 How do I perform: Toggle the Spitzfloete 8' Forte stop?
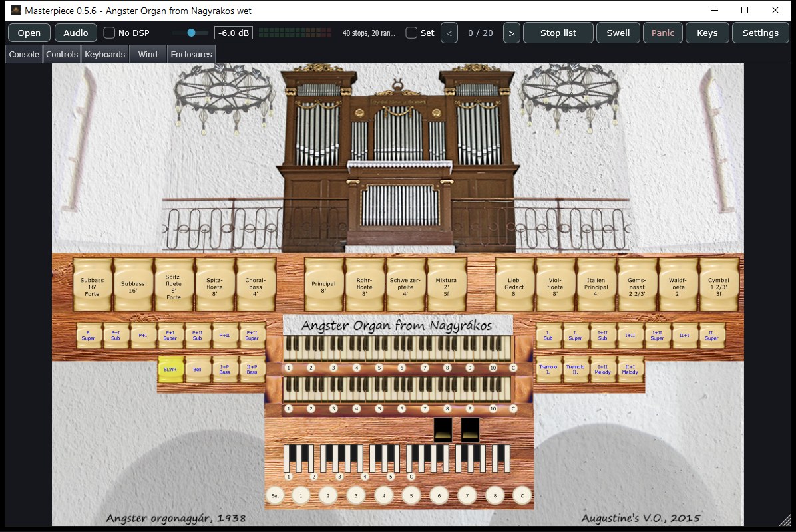click(x=174, y=285)
